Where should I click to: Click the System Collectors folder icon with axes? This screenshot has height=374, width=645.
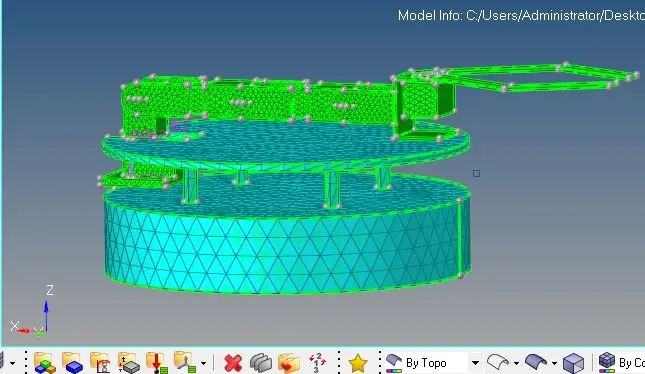[184, 362]
